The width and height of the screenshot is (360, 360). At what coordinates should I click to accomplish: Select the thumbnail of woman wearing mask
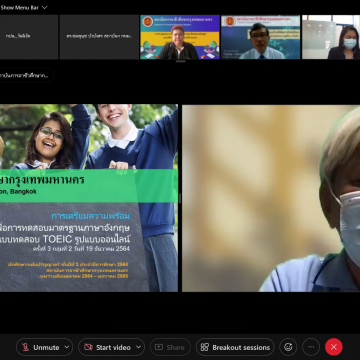click(x=331, y=37)
